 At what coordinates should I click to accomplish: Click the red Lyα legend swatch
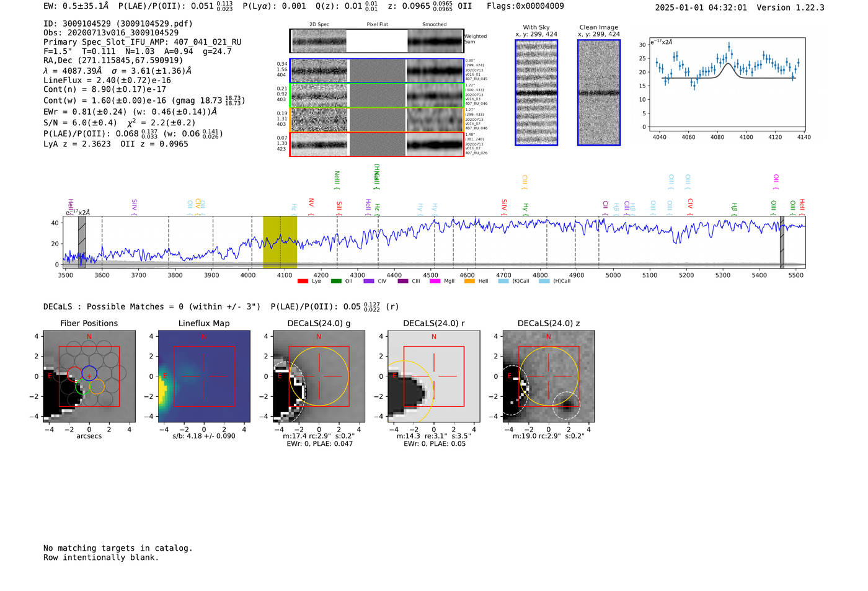[303, 281]
